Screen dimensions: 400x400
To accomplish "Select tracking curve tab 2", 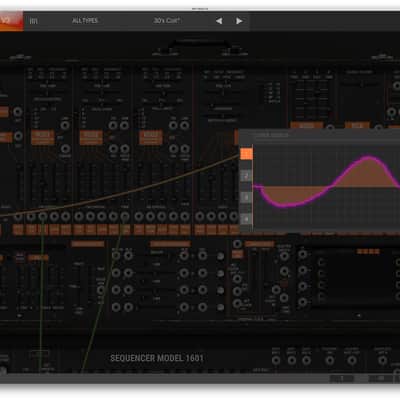I will [x=246, y=176].
